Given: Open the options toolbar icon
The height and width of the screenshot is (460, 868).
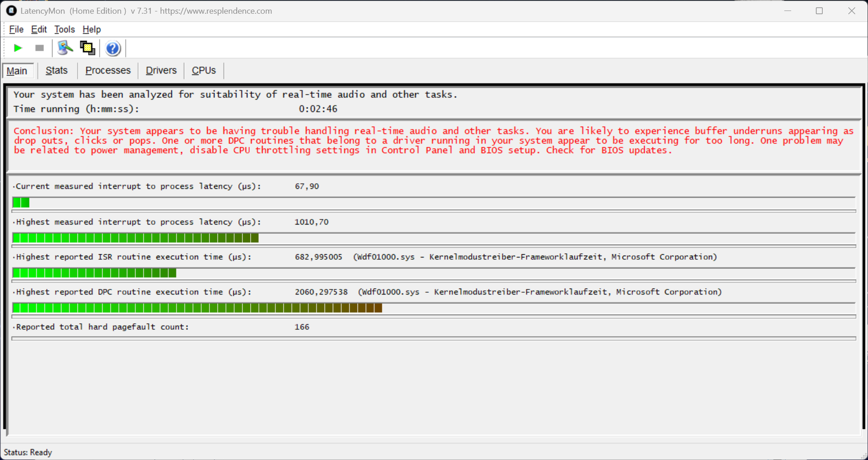Looking at the screenshot, I should [65, 48].
